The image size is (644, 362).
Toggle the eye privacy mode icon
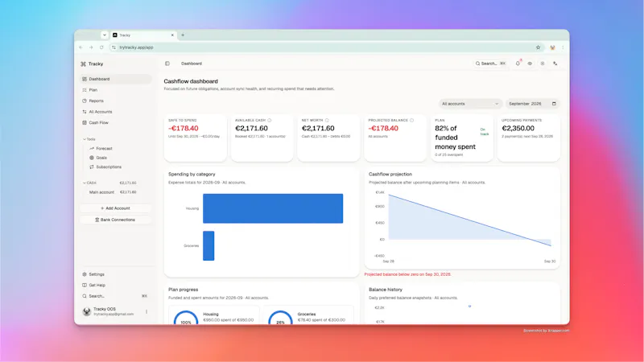[x=530, y=64]
